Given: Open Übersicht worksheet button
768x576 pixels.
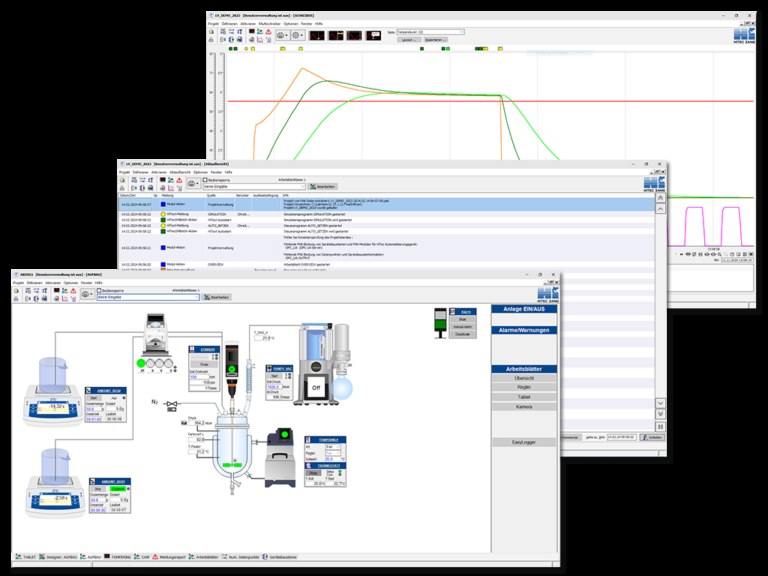Looking at the screenshot, I should click(x=524, y=378).
